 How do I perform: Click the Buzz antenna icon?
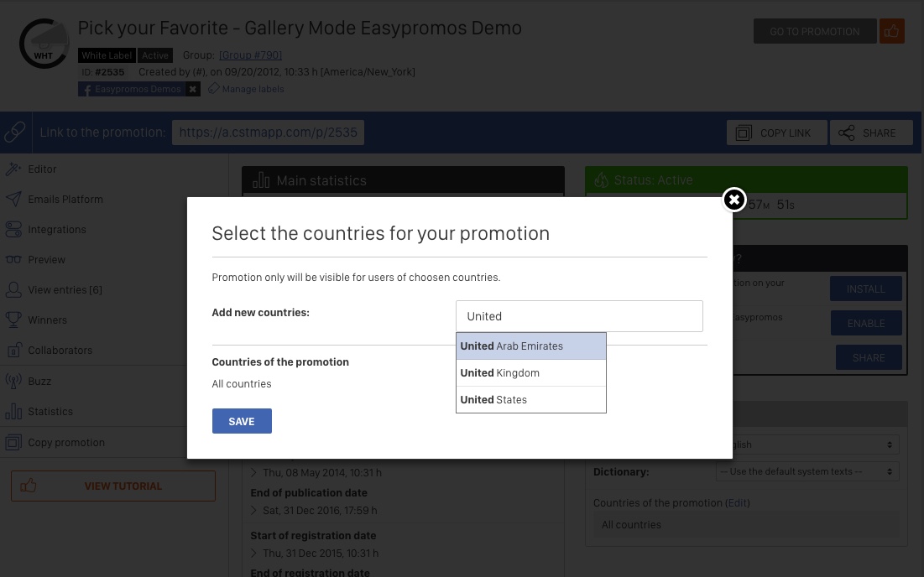tap(13, 381)
